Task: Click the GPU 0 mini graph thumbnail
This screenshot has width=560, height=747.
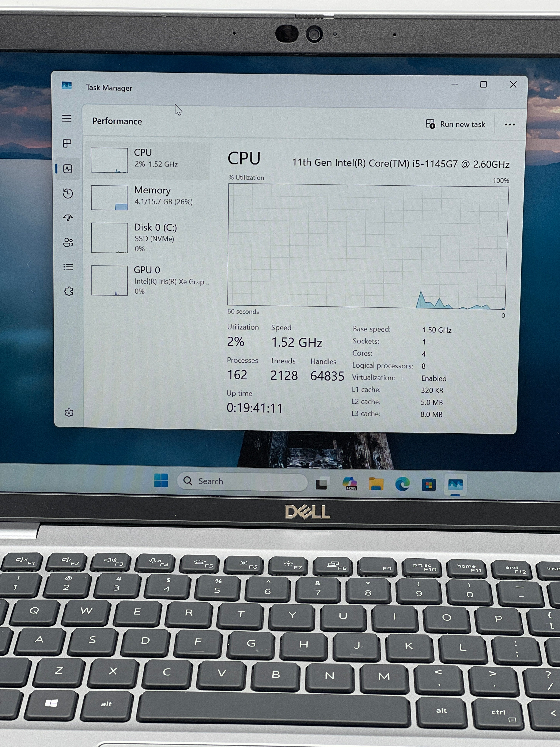Action: click(109, 281)
